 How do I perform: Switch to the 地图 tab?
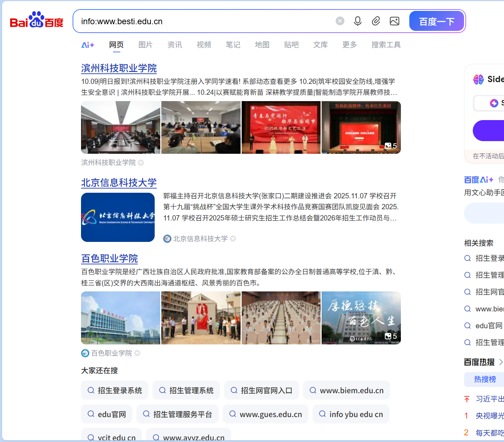262,45
